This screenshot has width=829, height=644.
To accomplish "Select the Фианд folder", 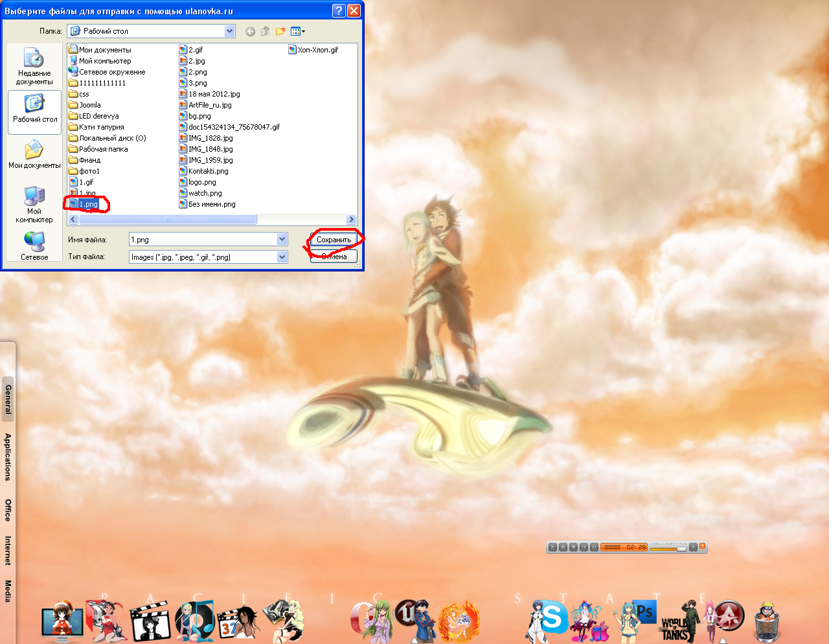I will [x=85, y=160].
